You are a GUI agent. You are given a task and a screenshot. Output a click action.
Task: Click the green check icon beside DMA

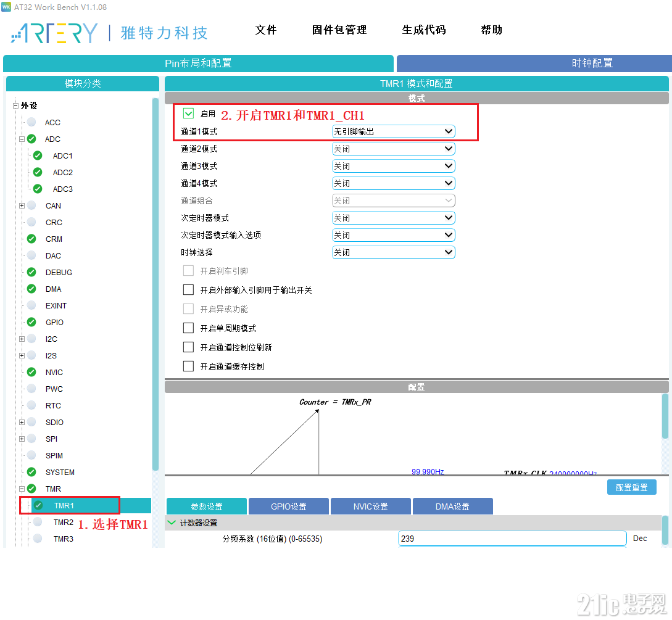(x=31, y=289)
